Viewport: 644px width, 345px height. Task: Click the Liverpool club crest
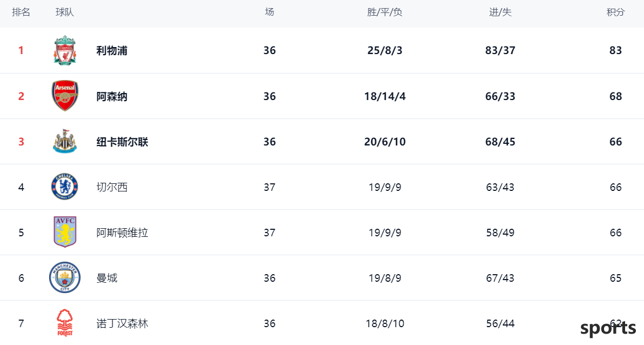click(65, 51)
